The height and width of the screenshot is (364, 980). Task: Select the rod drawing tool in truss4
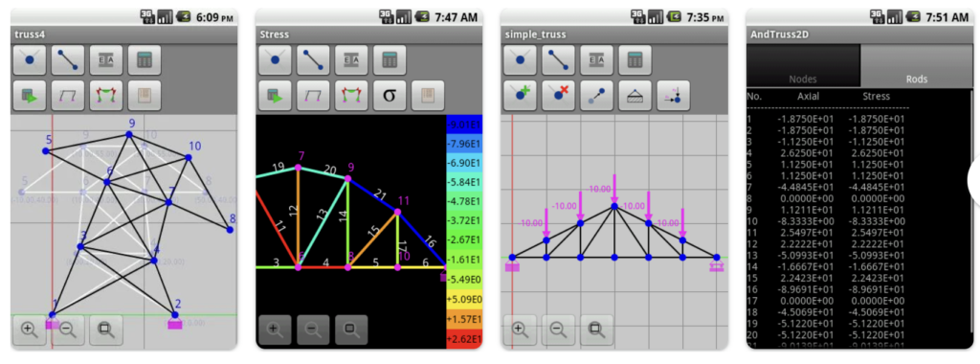click(68, 60)
